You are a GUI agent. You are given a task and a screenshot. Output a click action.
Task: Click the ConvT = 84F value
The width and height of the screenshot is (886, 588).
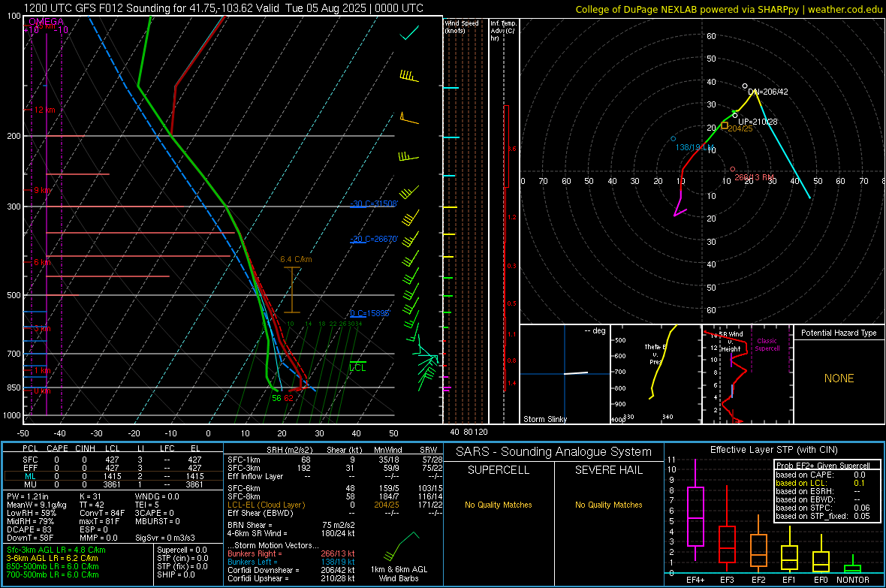coord(102,514)
